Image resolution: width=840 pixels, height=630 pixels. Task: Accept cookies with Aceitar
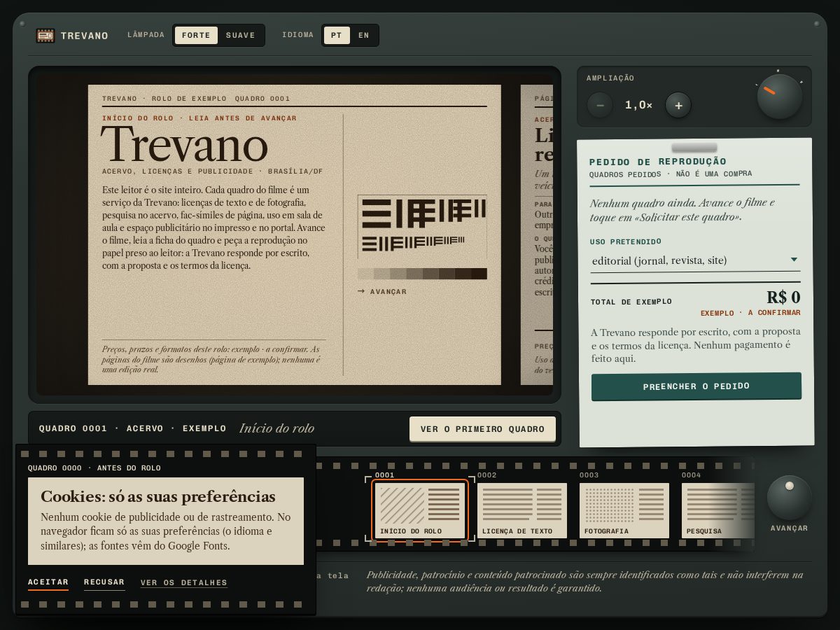pyautogui.click(x=48, y=582)
